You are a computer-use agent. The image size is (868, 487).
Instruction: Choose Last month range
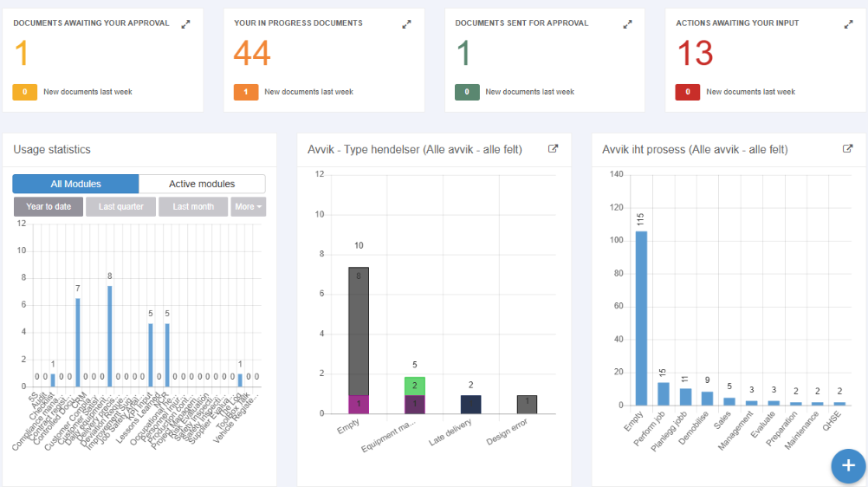coord(193,206)
